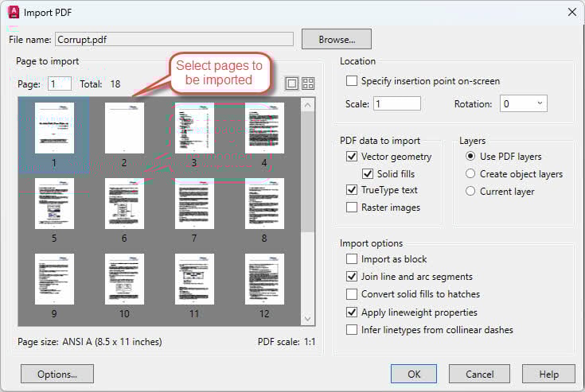Click 'Page size: ANSI A (8.5 x 11 inches)'
This screenshot has width=585, height=392.
tap(90, 342)
